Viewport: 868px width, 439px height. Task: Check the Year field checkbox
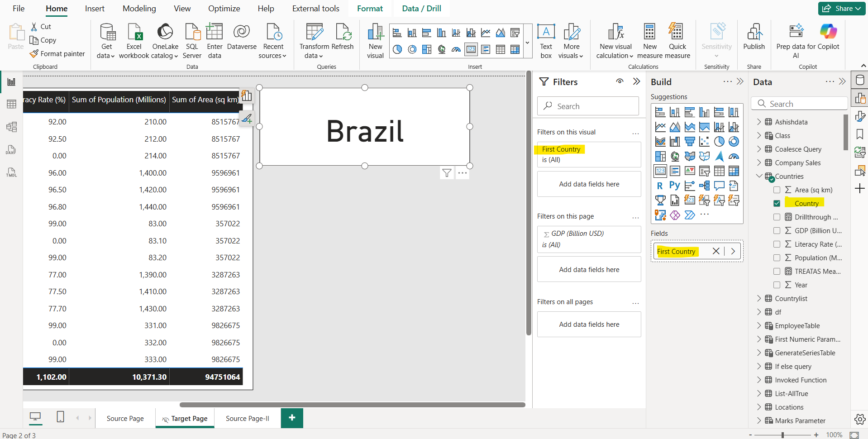click(777, 285)
